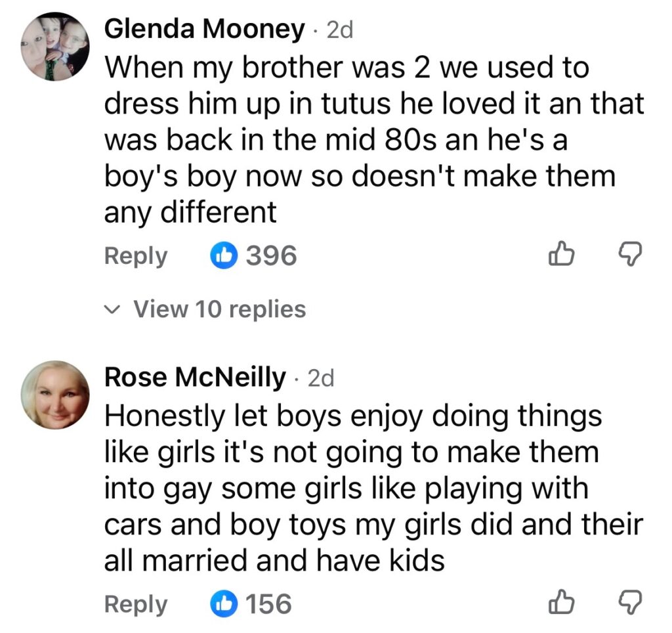Open Rose McNeilly's profile picture

point(54,394)
